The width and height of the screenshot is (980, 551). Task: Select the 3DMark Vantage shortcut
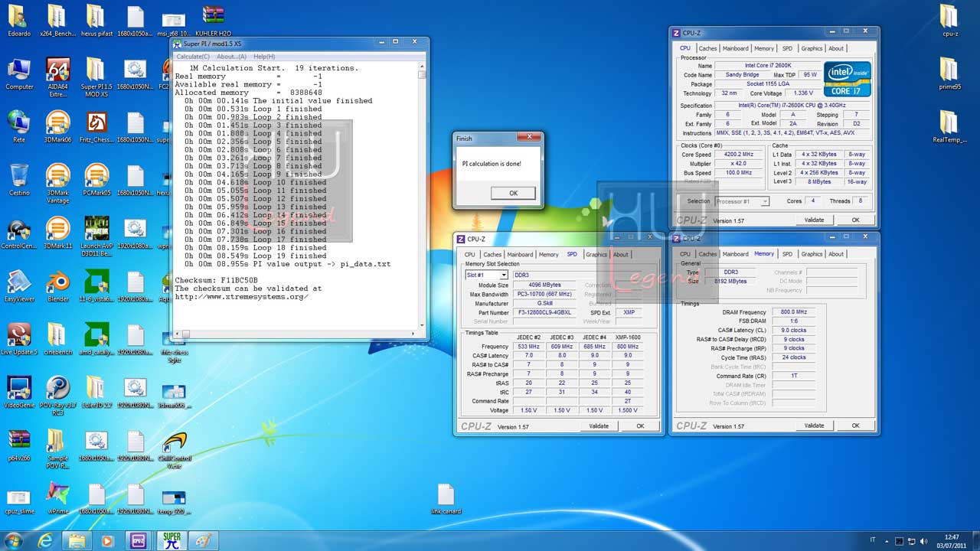(x=57, y=184)
